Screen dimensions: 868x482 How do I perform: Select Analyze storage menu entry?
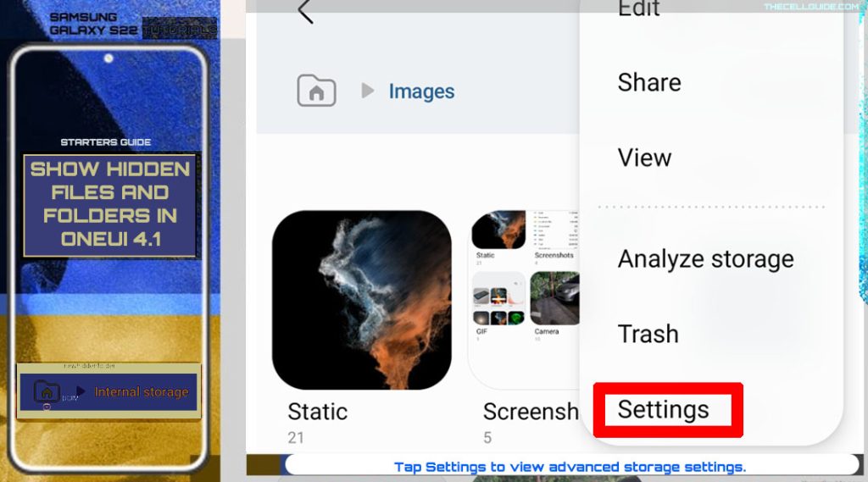[x=706, y=259]
